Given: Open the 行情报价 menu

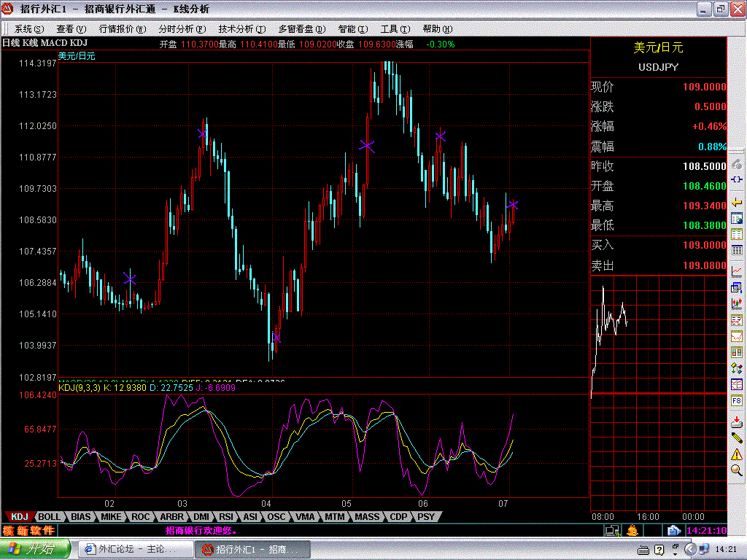Looking at the screenshot, I should click(116, 29).
